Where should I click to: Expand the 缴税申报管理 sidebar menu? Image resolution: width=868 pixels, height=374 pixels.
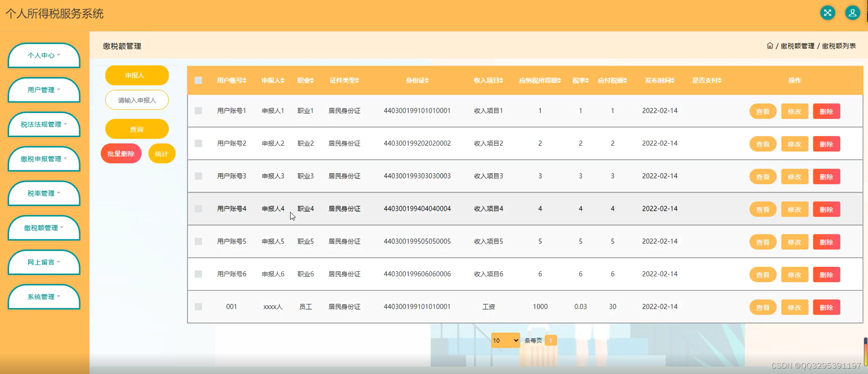(44, 159)
